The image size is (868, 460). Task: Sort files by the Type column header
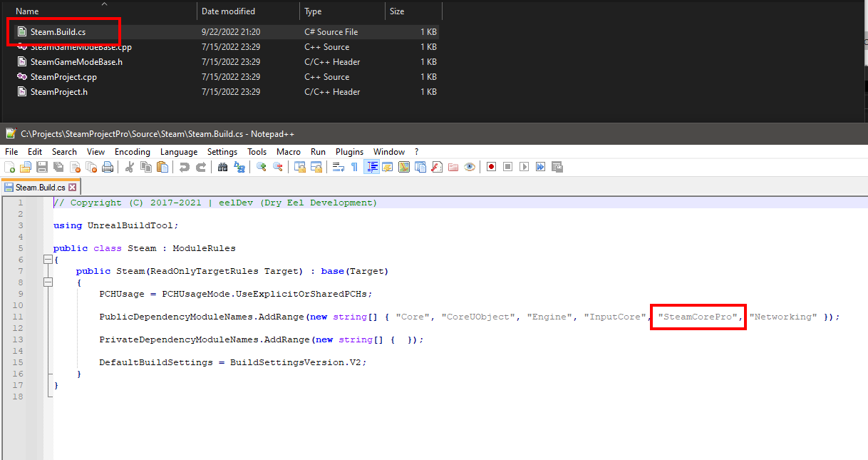pyautogui.click(x=342, y=11)
